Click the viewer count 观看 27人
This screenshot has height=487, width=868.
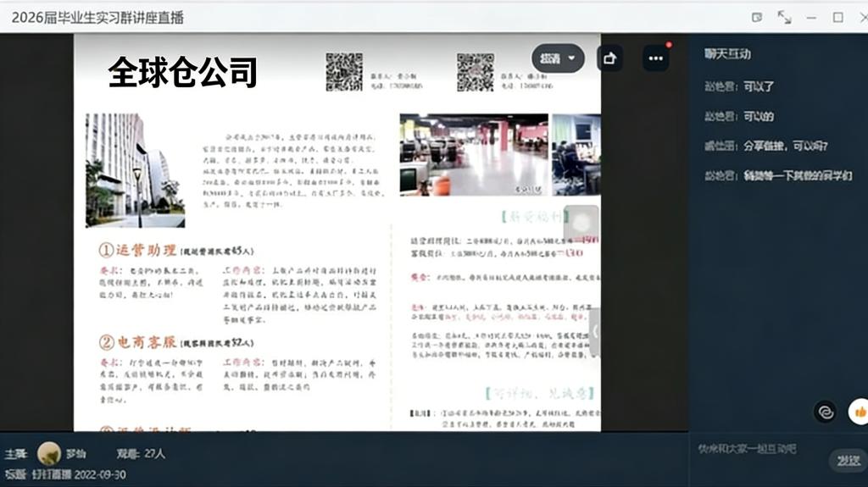click(142, 454)
